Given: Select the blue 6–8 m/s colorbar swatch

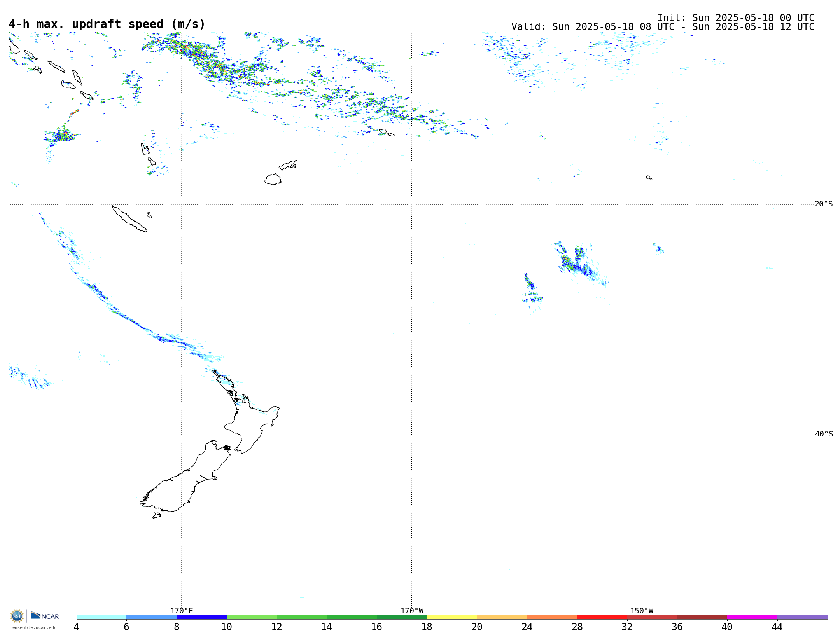Looking at the screenshot, I should [152, 617].
